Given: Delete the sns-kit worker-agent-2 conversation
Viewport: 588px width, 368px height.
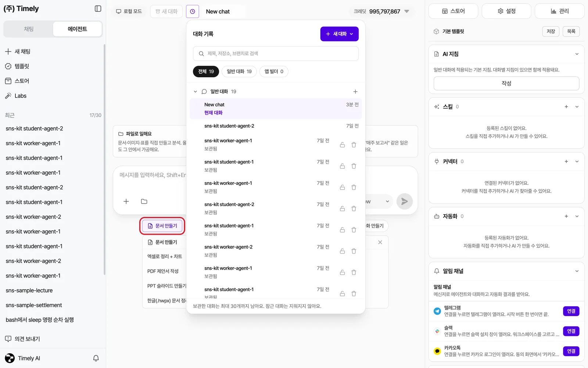Looking at the screenshot, I should pyautogui.click(x=354, y=251).
